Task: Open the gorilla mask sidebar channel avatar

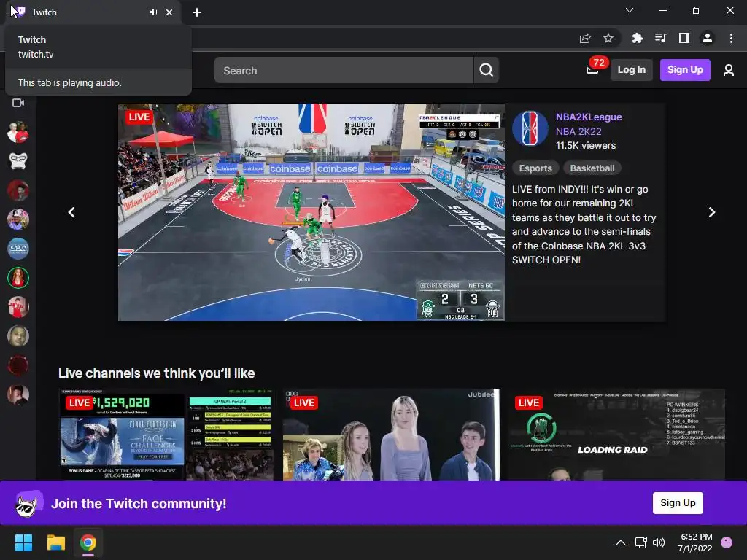Action: point(18,161)
